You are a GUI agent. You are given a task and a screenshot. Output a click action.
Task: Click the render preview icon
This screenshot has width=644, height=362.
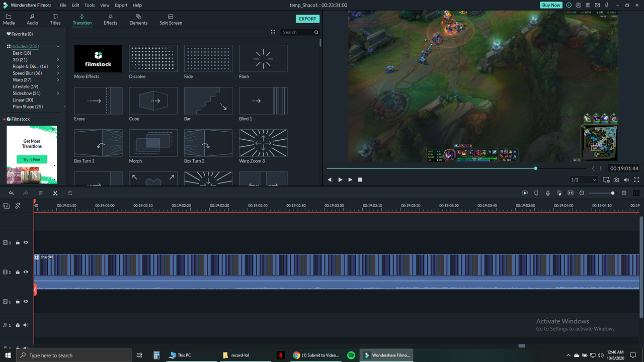pyautogui.click(x=525, y=193)
